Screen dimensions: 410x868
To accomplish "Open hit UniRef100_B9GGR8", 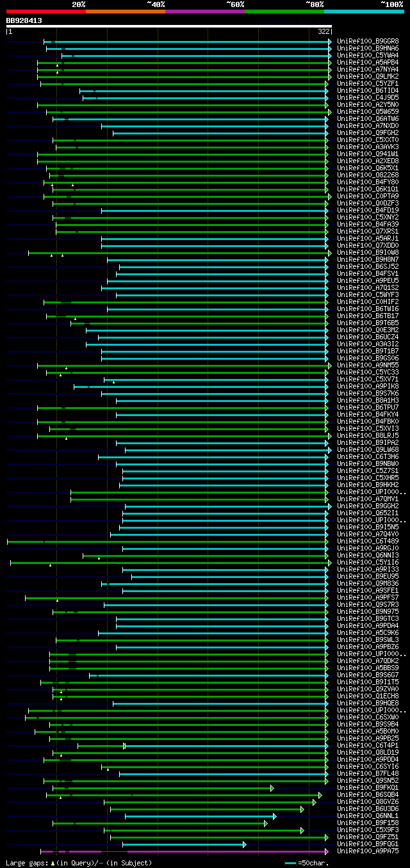I will coord(368,41).
